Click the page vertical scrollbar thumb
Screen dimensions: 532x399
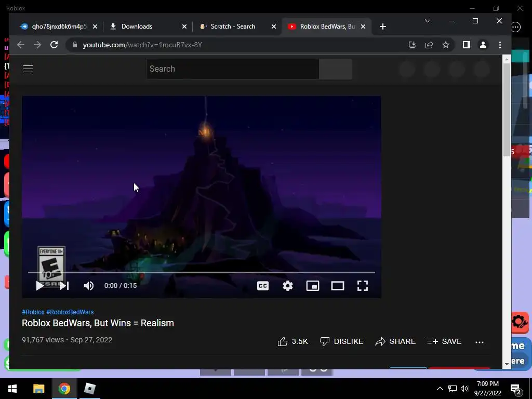[507, 109]
